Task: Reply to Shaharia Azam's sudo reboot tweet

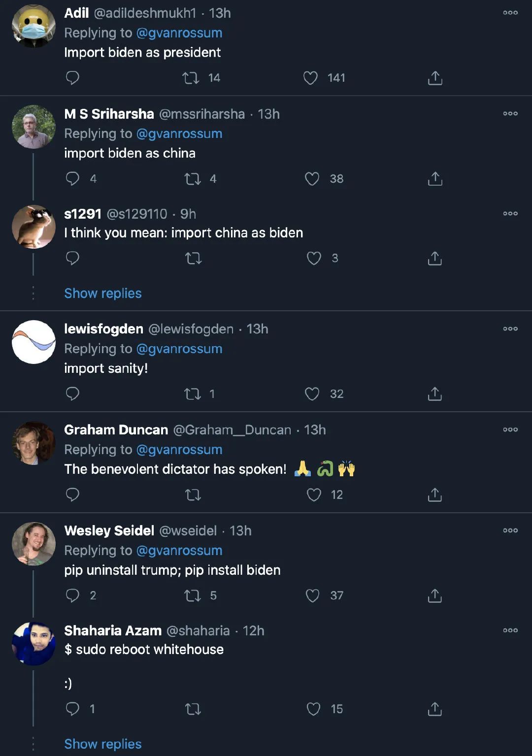Action: tap(72, 709)
